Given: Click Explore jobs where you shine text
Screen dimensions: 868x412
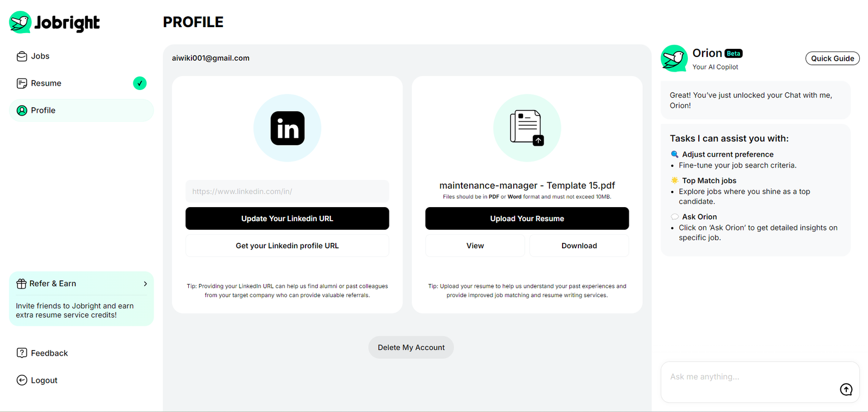Looking at the screenshot, I should tap(744, 196).
